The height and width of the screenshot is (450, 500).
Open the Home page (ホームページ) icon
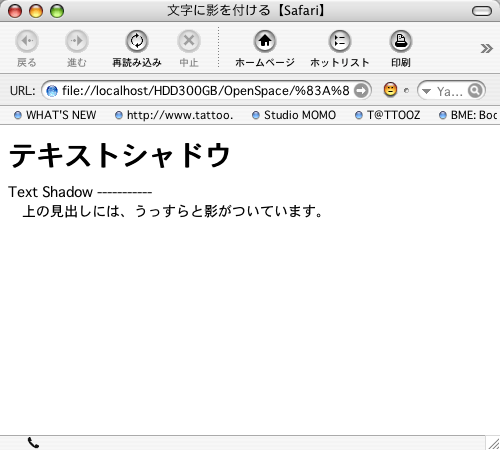pyautogui.click(x=265, y=41)
